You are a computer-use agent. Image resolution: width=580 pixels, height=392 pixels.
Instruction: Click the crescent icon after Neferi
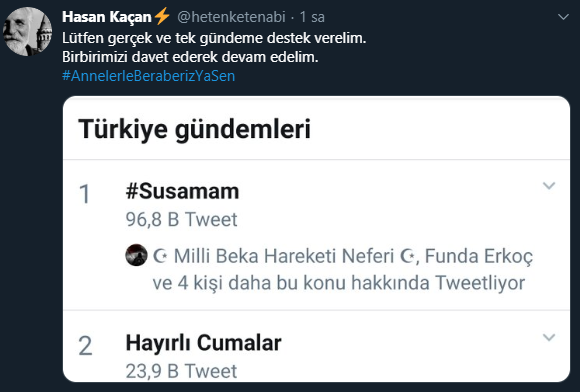point(408,256)
